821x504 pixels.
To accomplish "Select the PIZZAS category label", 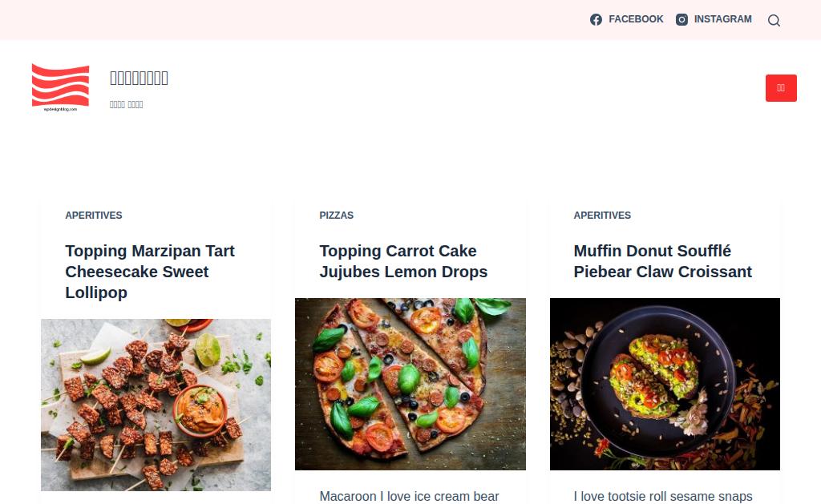I will click(x=336, y=215).
